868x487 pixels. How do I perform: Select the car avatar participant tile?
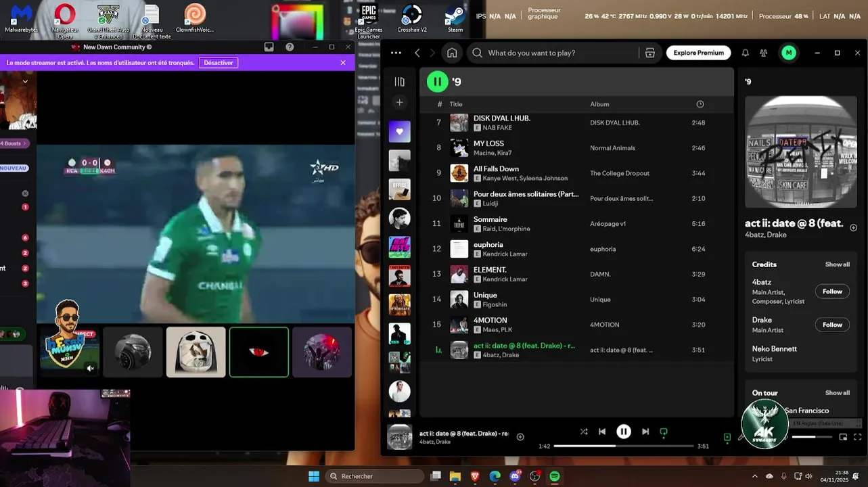(133, 352)
